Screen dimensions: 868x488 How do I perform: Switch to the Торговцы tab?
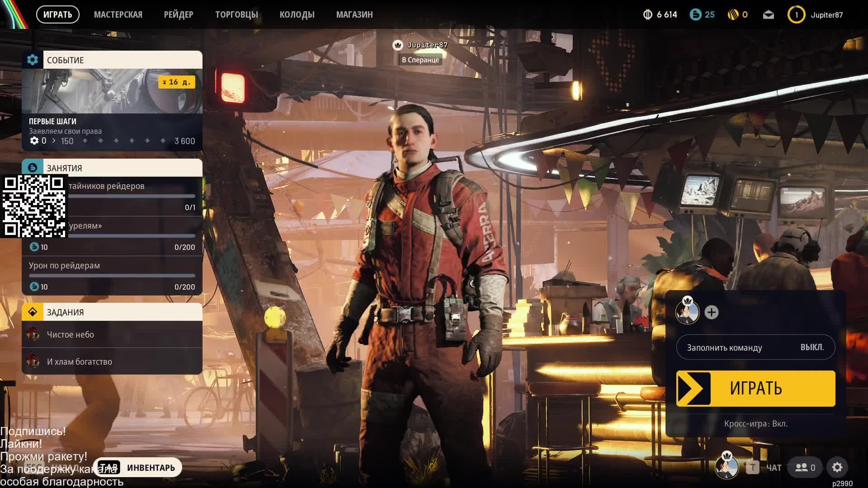(x=236, y=14)
